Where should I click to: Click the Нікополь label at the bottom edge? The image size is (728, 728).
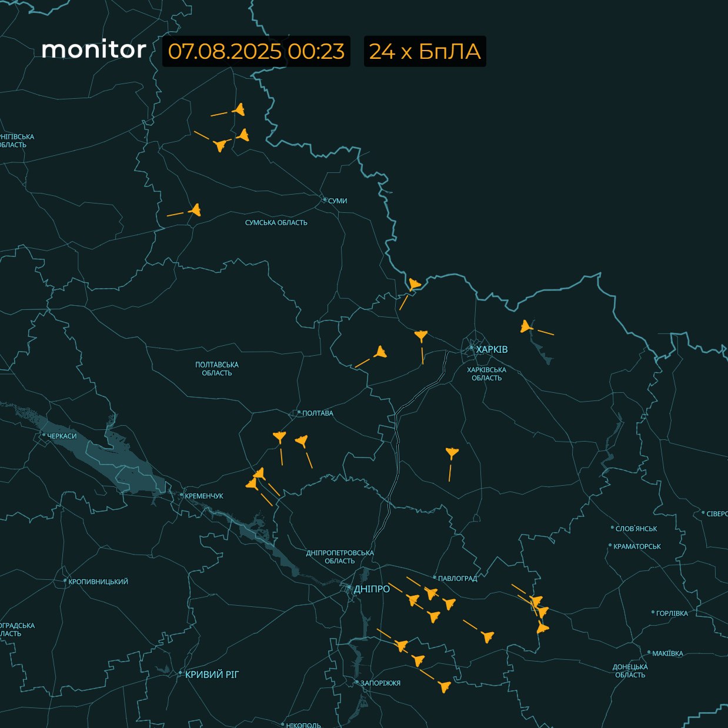tap(303, 725)
